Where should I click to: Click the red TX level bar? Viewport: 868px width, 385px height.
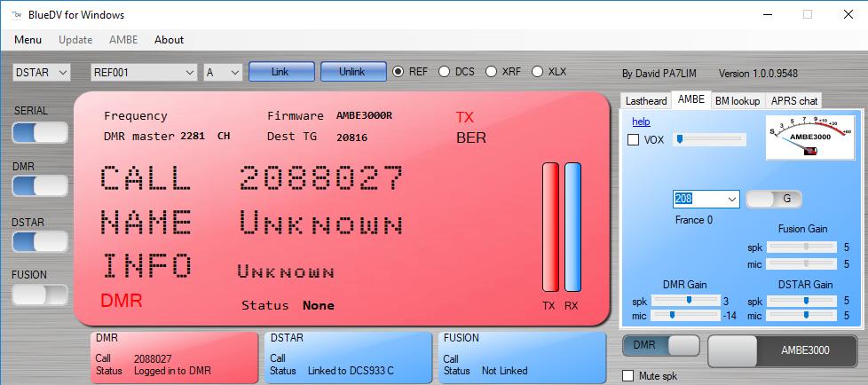[551, 227]
